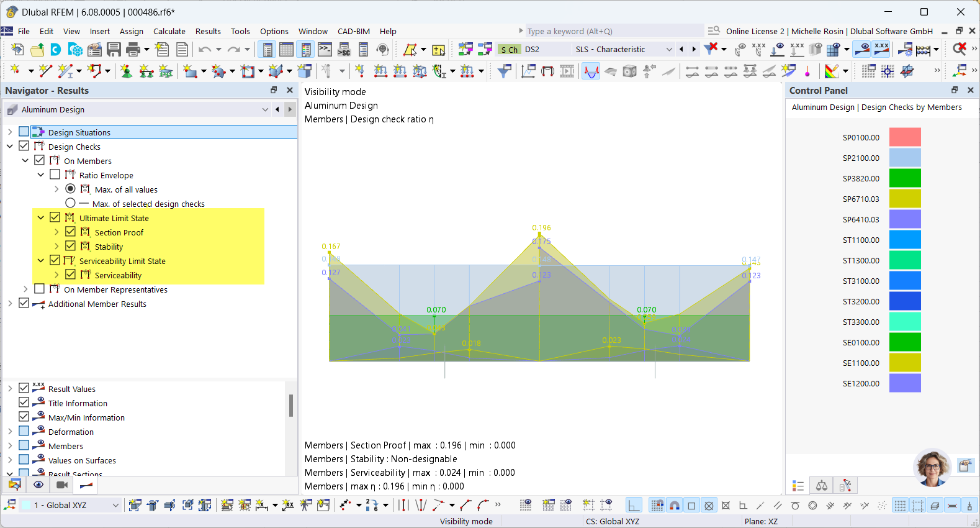Image resolution: width=980 pixels, height=528 pixels.
Task: Click the magnifier with red X icon
Action: coord(959,48)
